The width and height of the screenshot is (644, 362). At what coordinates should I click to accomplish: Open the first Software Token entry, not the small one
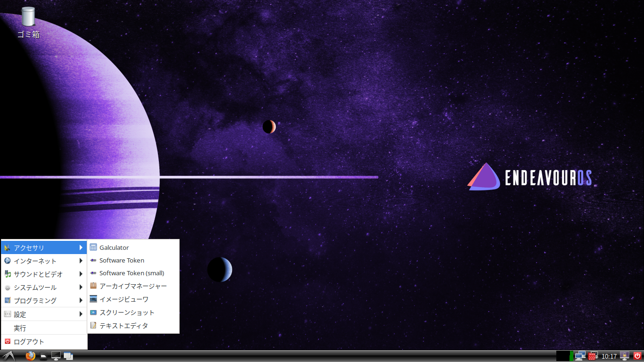[133, 260]
